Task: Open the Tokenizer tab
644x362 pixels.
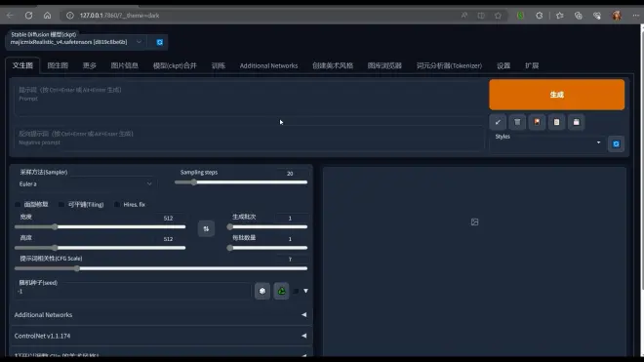Action: point(449,65)
